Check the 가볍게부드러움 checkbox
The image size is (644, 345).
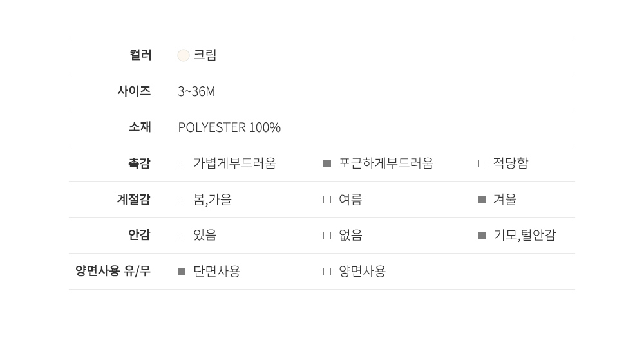point(182,163)
